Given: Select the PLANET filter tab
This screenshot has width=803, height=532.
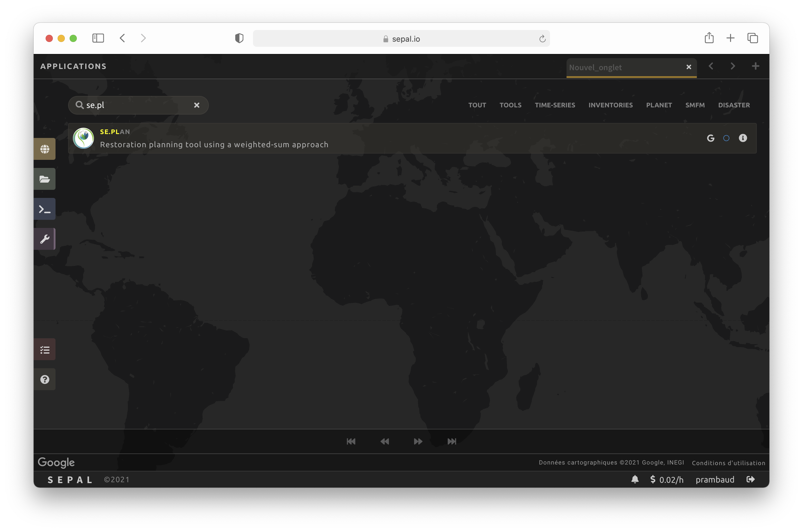Looking at the screenshot, I should [658, 105].
